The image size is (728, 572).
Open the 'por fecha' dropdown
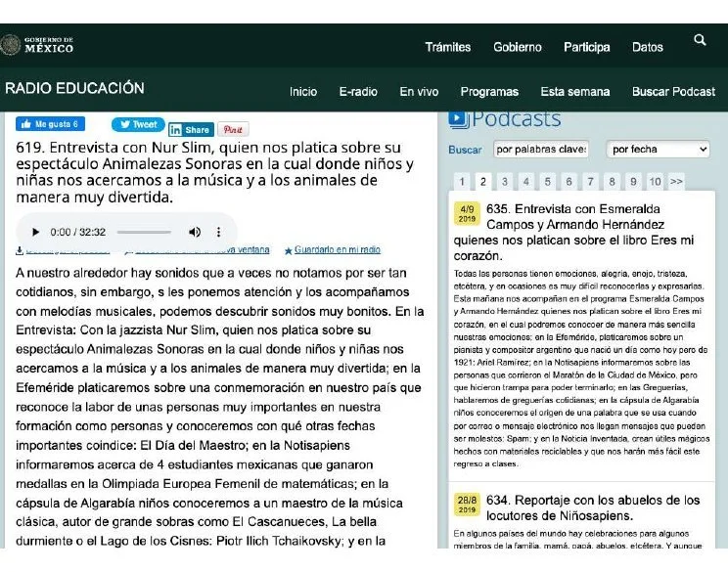658,150
